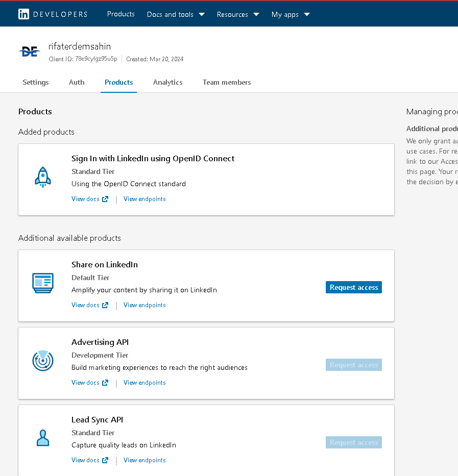Request access for Lead Sync API
Screen dimensions: 458x476
coord(354,442)
